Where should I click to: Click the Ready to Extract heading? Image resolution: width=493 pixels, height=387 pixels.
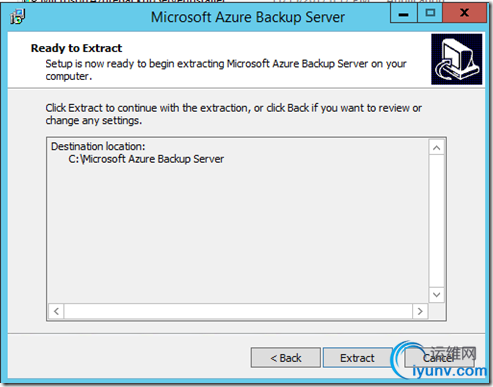[x=76, y=48]
